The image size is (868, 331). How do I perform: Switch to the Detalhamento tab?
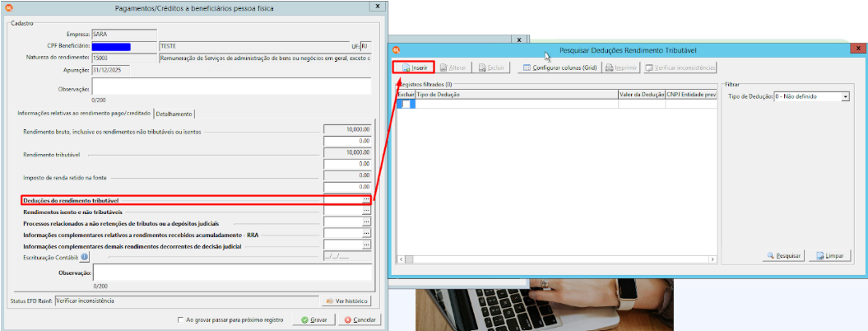point(174,114)
